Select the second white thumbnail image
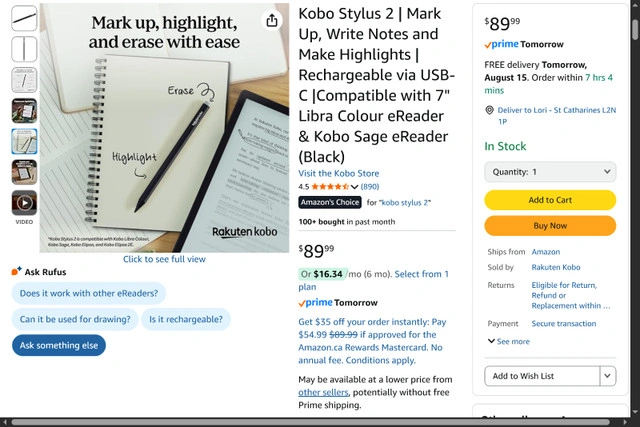 click(x=24, y=48)
